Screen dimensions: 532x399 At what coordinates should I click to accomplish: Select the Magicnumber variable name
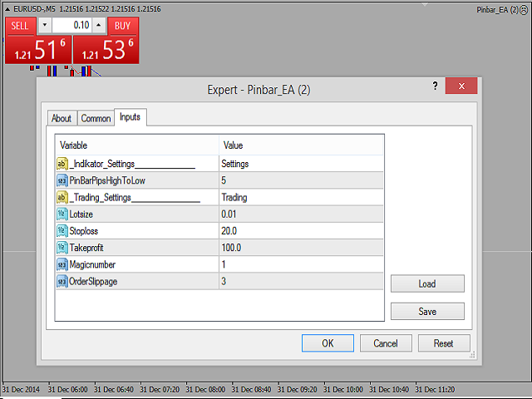click(x=92, y=264)
